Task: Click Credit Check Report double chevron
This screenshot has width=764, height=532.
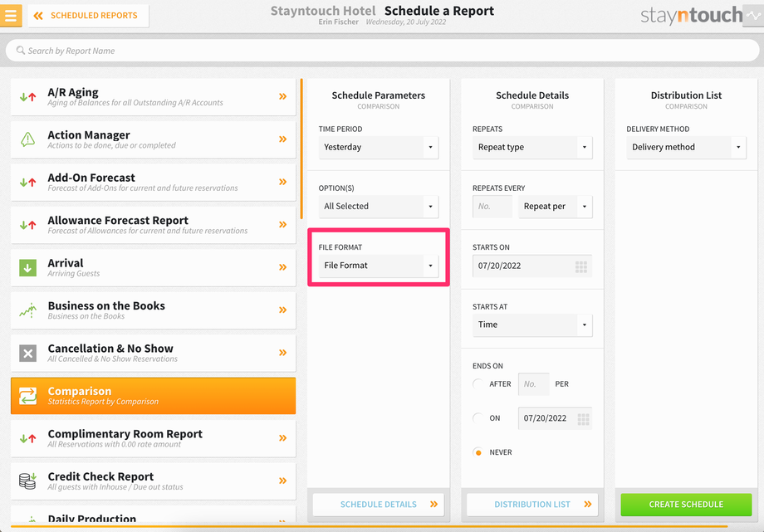Action: (x=282, y=481)
